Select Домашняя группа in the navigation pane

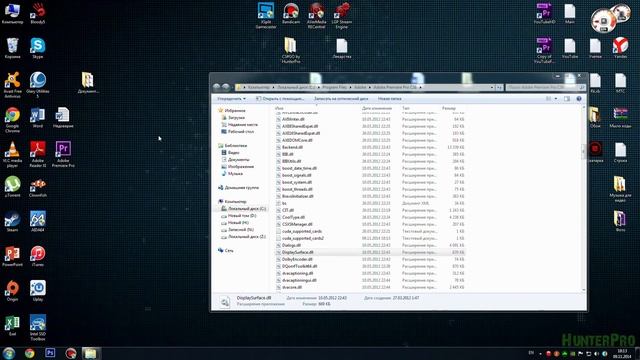(241, 188)
